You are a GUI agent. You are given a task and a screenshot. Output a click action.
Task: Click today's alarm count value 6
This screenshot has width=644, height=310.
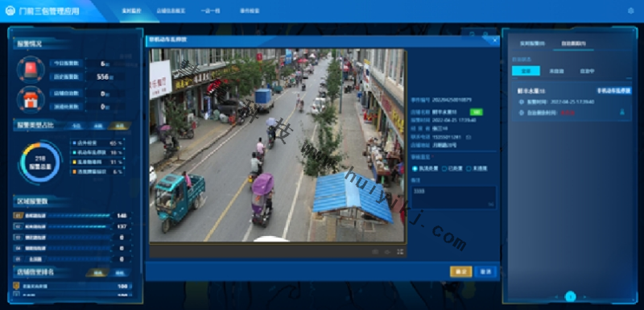pyautogui.click(x=103, y=64)
